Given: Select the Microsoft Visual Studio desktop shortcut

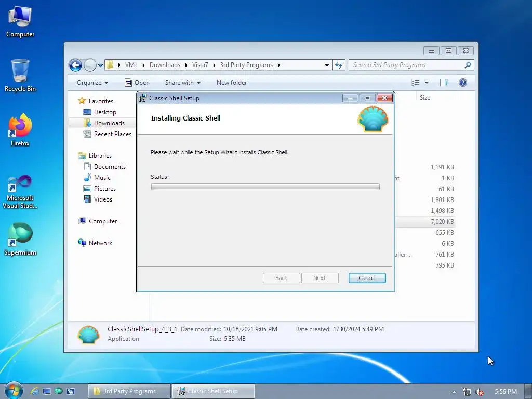Looking at the screenshot, I should pyautogui.click(x=20, y=192).
